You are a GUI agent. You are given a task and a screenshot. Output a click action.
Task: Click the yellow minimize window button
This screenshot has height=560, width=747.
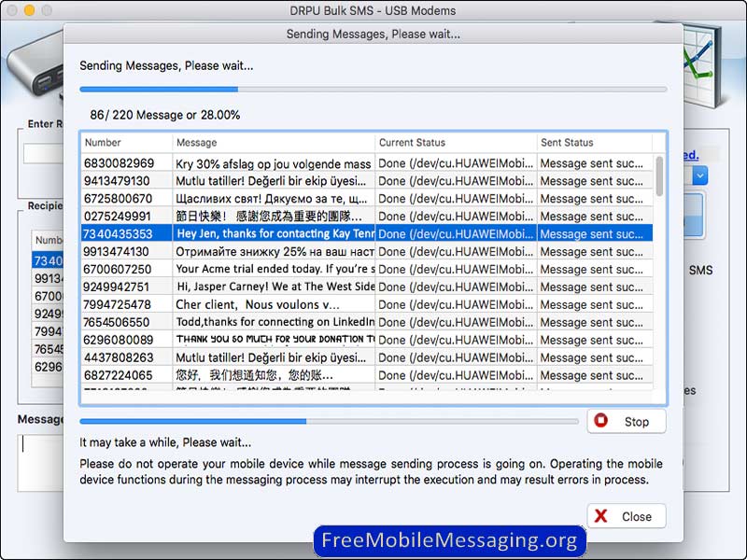pyautogui.click(x=29, y=10)
